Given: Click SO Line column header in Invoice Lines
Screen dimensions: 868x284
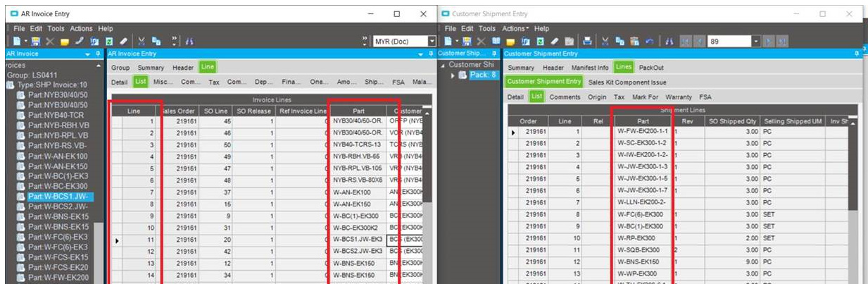Looking at the screenshot, I should 217,111.
